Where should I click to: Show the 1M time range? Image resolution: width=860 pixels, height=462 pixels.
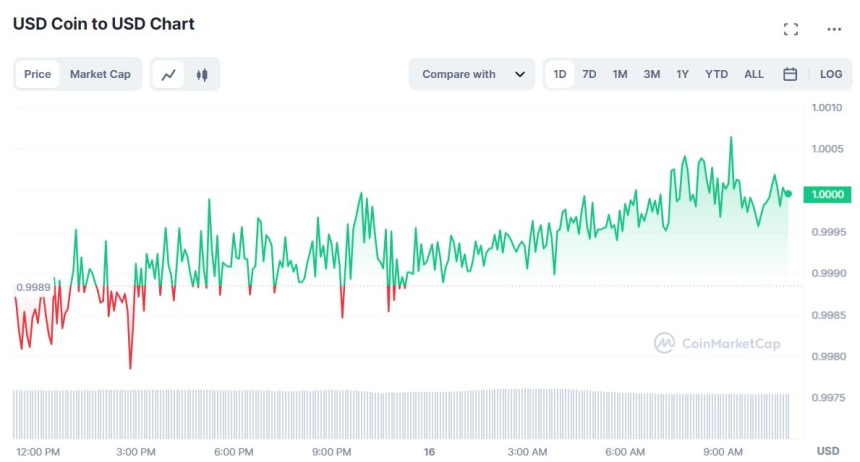pos(620,74)
